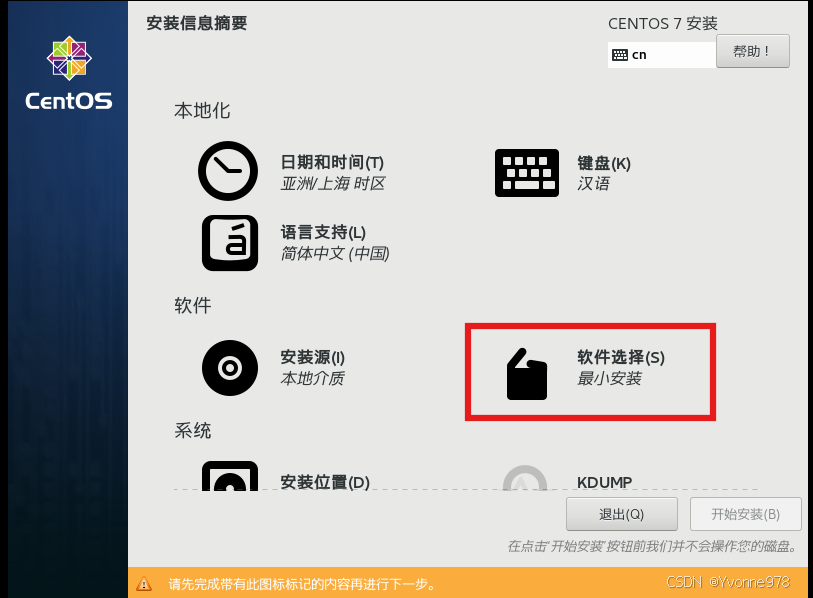Open 语言支持(L) settings

tap(323, 232)
